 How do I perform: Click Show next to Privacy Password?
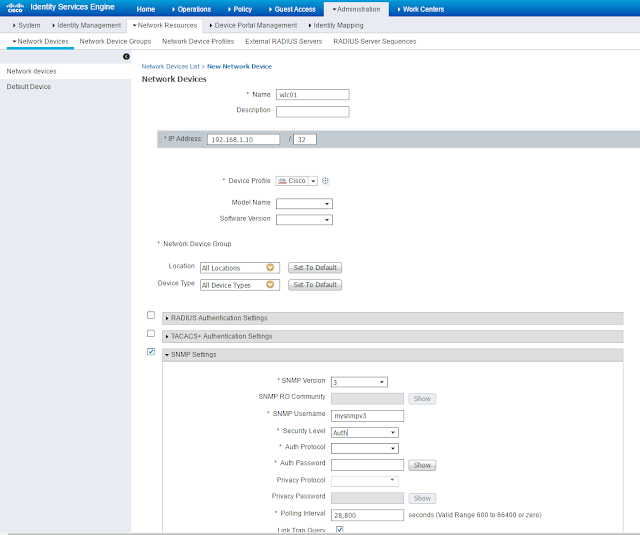(422, 498)
